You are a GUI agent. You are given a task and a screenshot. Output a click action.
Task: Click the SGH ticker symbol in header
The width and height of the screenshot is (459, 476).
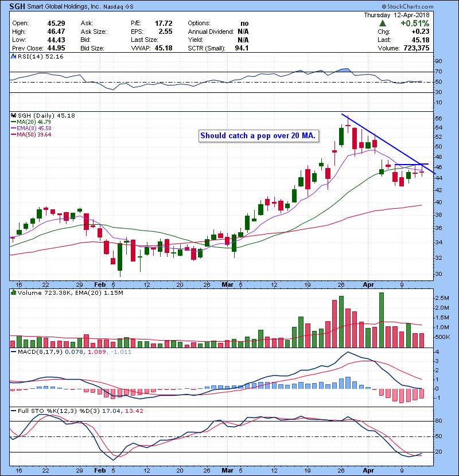[17, 6]
